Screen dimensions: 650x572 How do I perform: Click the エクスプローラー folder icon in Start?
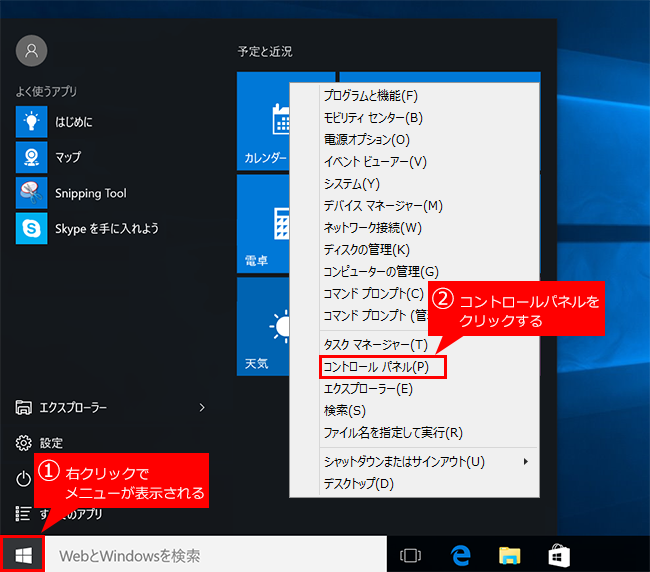[23, 407]
